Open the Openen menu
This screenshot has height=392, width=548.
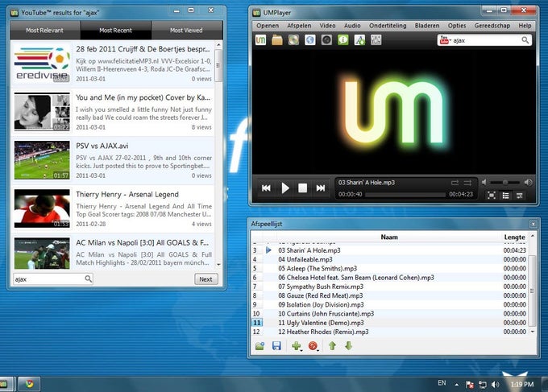click(268, 26)
